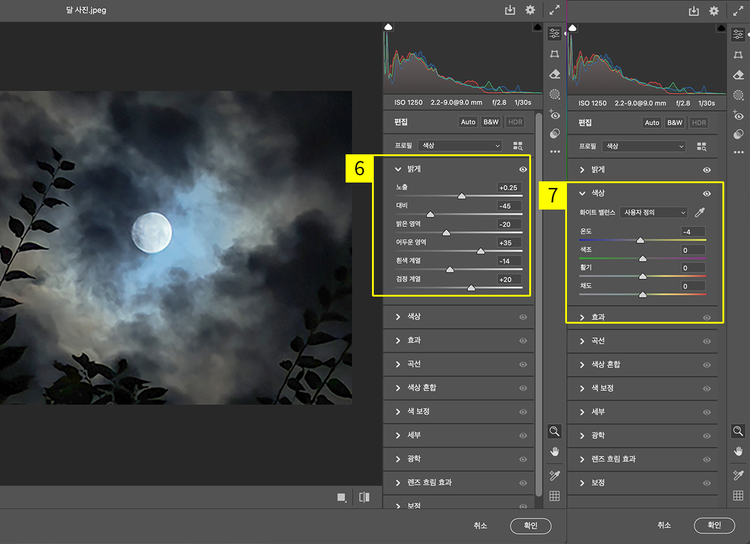Switch to single view under the preview
This screenshot has width=750, height=544.
pos(342,498)
